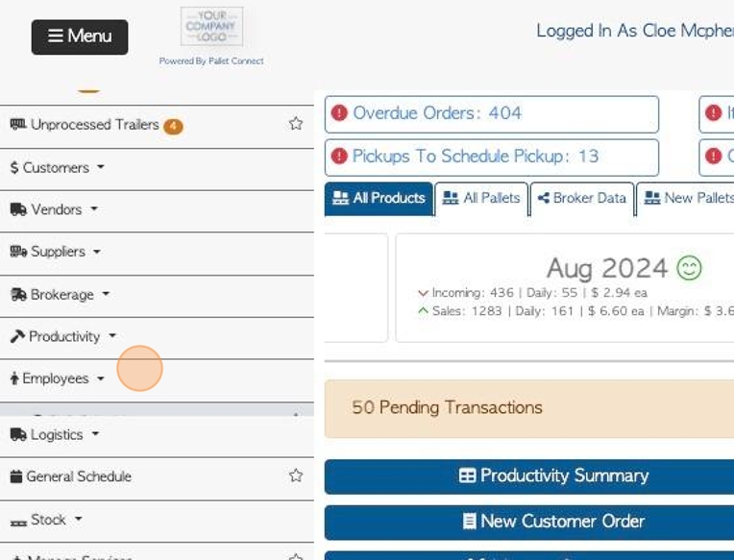Open the hamburger Menu button
The height and width of the screenshot is (560, 734).
[80, 37]
